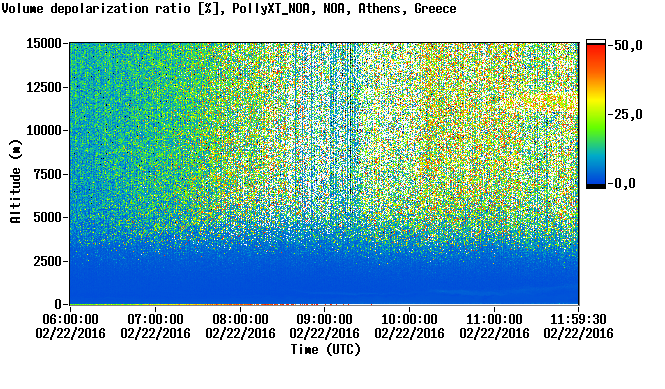Click the 06:00:00 time axis label
Screen dimensions: 665x389
point(70,319)
